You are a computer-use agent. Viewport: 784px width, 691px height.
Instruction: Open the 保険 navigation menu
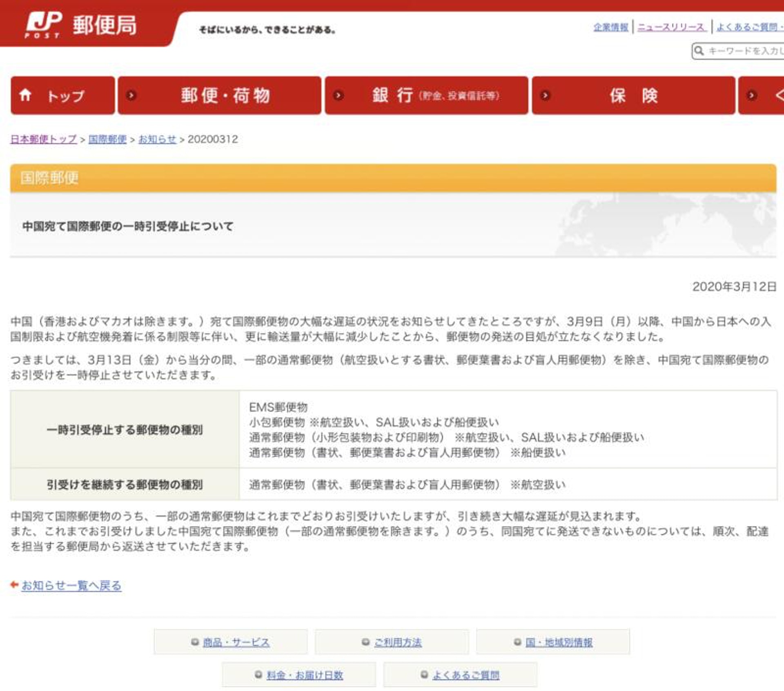point(634,96)
